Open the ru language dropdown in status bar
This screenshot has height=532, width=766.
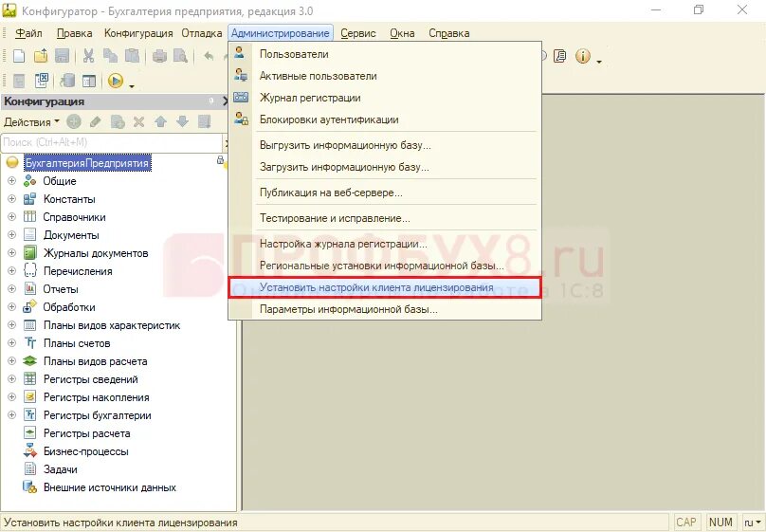tap(753, 523)
